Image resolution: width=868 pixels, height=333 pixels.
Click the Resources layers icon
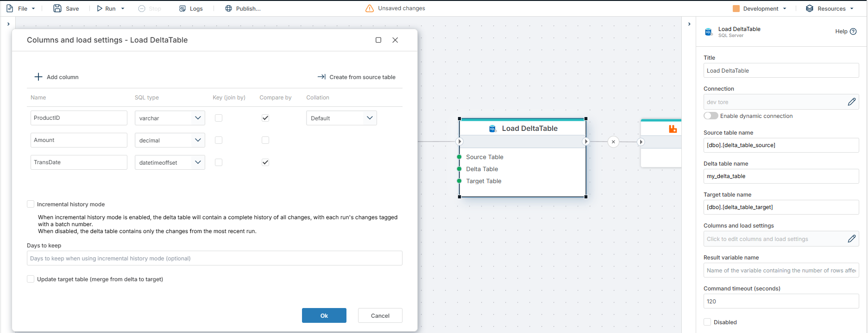point(810,8)
